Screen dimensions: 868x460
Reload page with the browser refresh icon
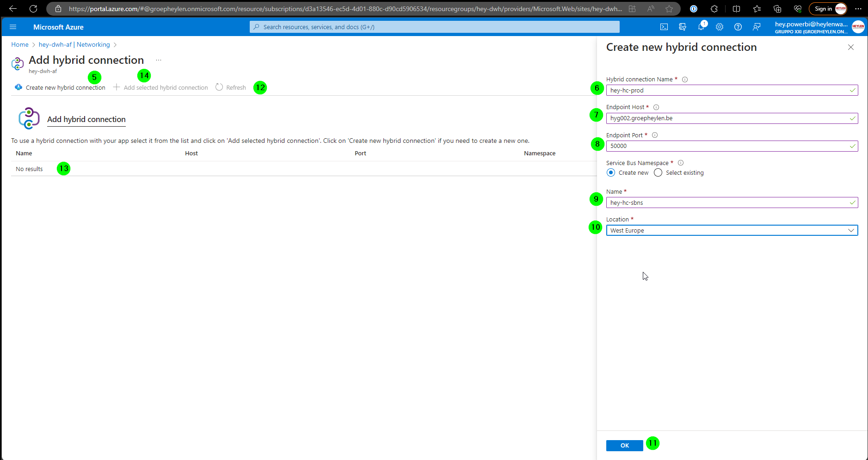click(x=33, y=8)
